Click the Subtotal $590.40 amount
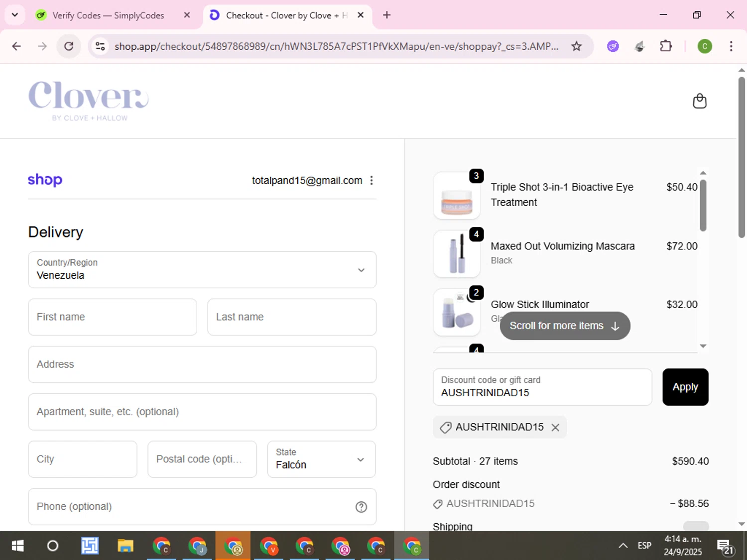The image size is (747, 560). pos(690,461)
